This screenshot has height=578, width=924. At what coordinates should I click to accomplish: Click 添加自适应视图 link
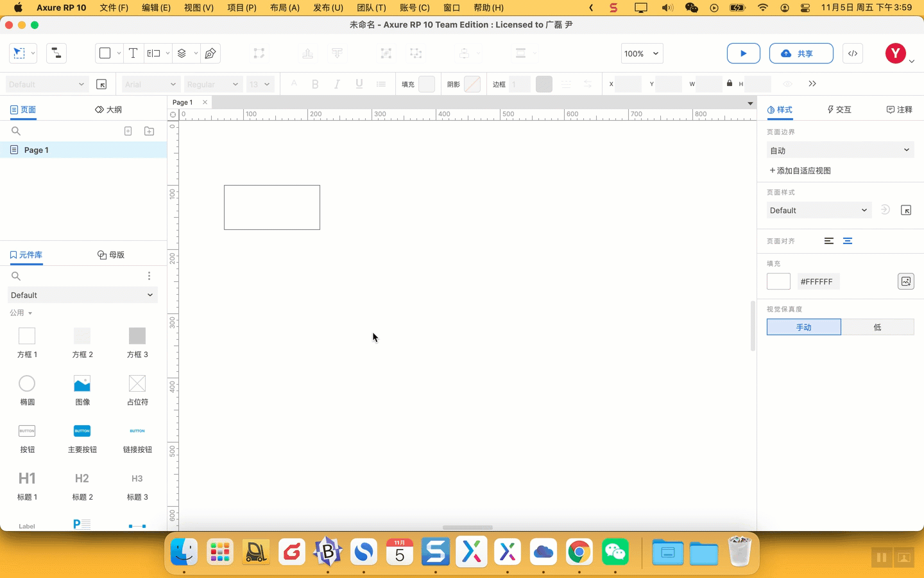click(x=800, y=171)
